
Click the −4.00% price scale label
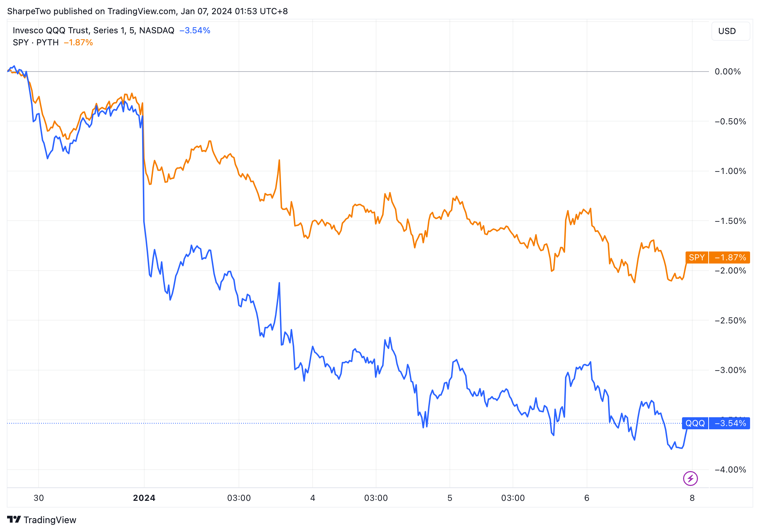click(730, 470)
